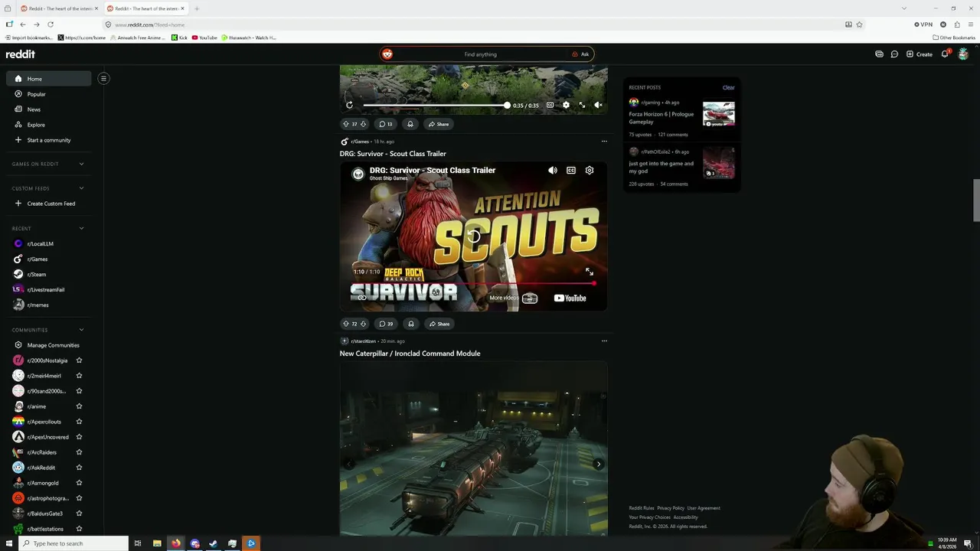This screenshot has height=551, width=980.
Task: Seek on the YouTube red progress bar
Action: pyautogui.click(x=472, y=284)
